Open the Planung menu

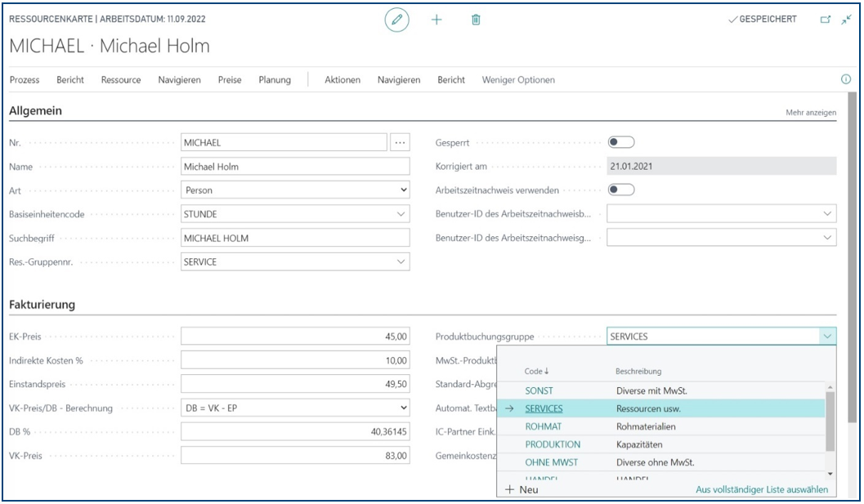coord(275,80)
